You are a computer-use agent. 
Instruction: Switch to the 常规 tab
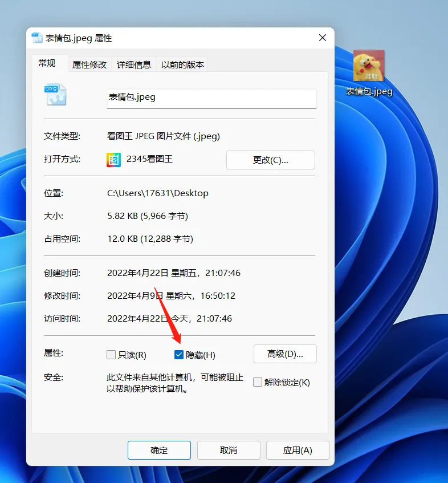click(47, 63)
